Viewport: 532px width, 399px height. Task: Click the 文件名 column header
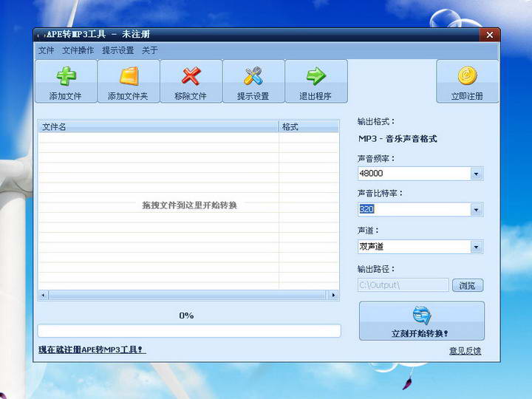point(158,127)
